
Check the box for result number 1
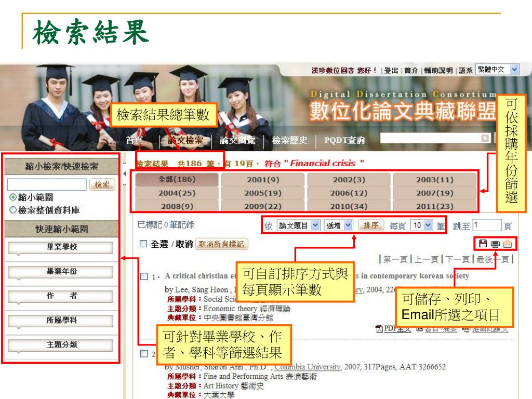[144, 276]
